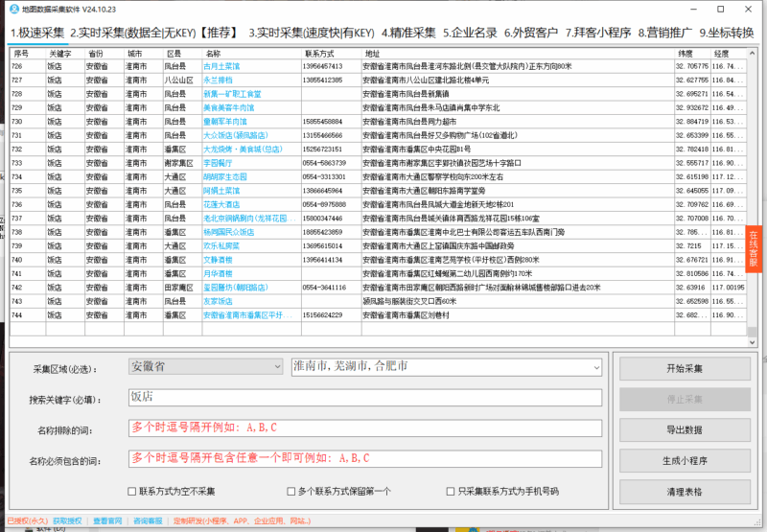This screenshot has width=767, height=532.
Task: Enable 多个联系方式保留第一个 checkbox
Action: tap(291, 492)
